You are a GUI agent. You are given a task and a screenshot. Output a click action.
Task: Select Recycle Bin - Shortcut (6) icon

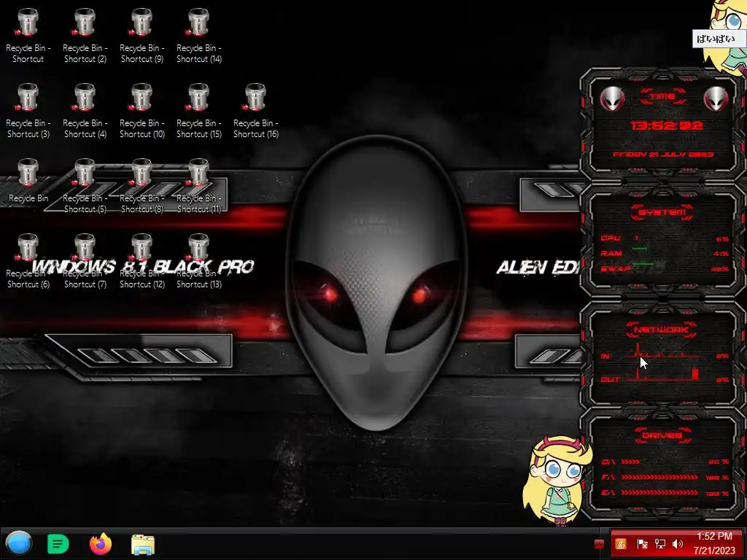28,262
